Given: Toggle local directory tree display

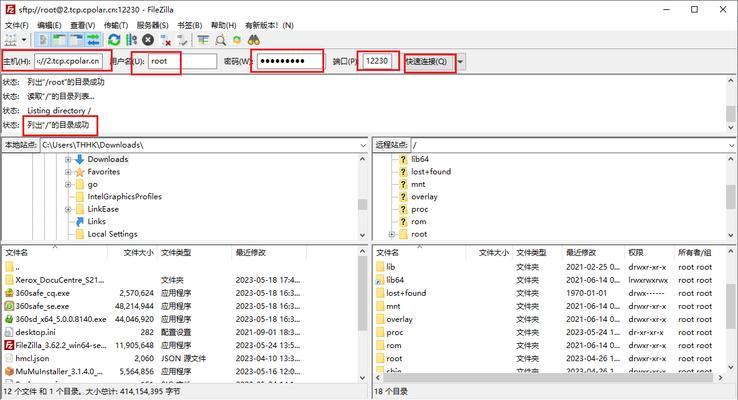Looking at the screenshot, I should (59, 40).
